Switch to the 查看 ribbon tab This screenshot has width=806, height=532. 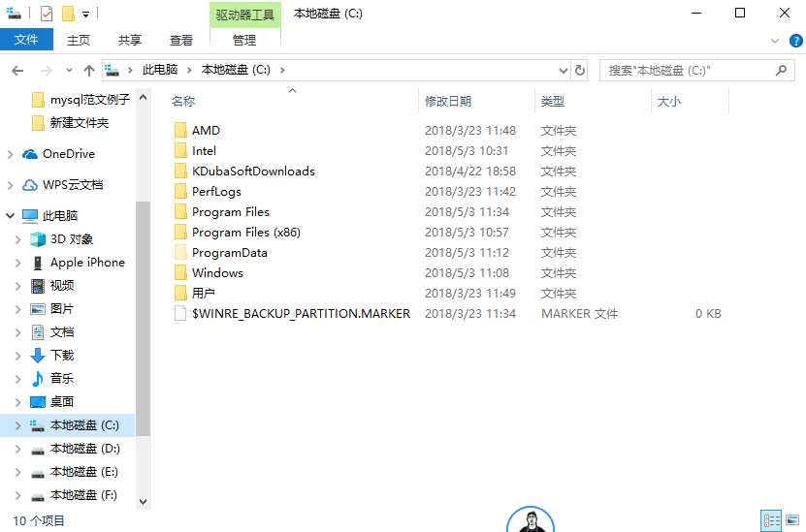[x=181, y=40]
